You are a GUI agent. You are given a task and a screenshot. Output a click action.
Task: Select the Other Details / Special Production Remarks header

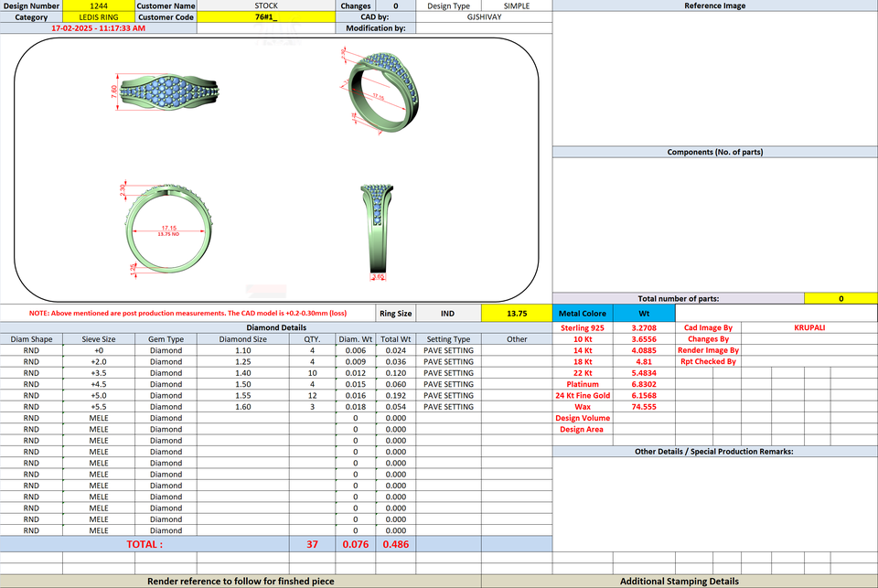(714, 452)
